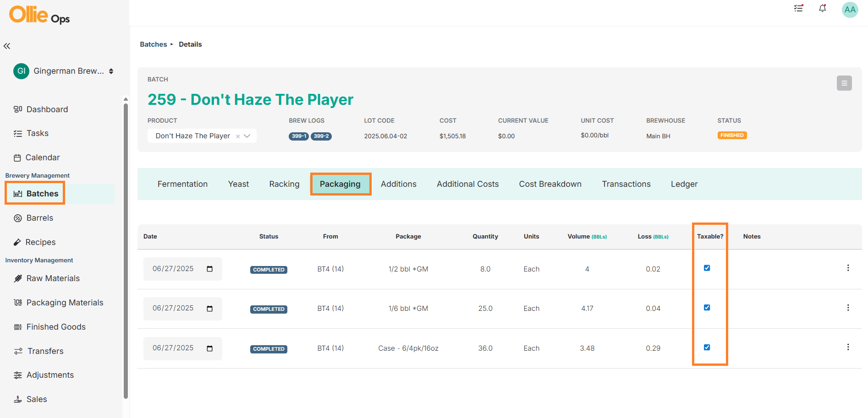Go to Batches breadcrumb link
The width and height of the screenshot is (868, 418).
[x=154, y=44]
